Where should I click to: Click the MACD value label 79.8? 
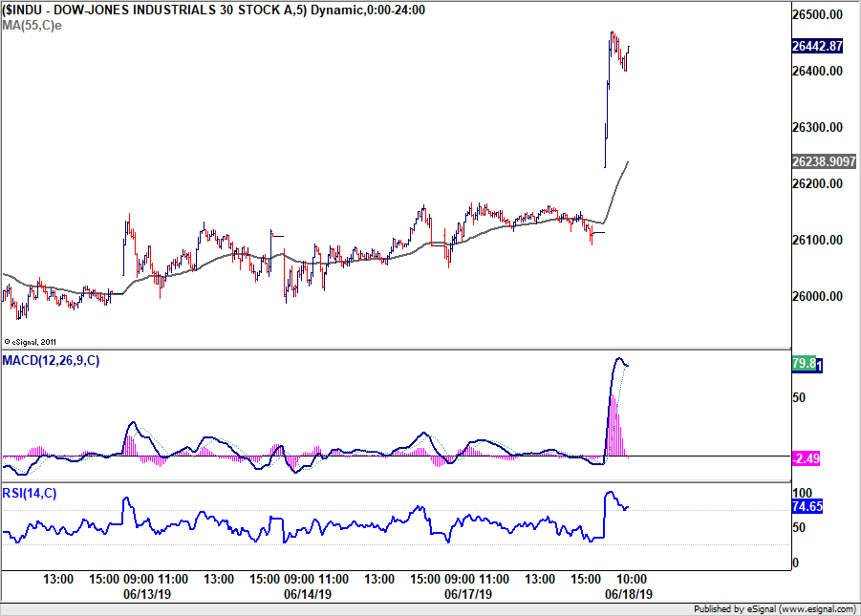804,364
